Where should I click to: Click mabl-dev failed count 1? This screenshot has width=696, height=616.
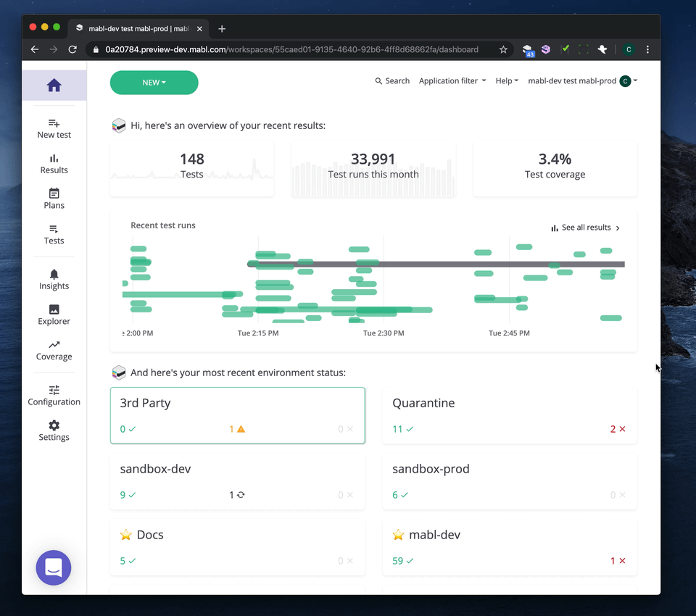tap(618, 561)
